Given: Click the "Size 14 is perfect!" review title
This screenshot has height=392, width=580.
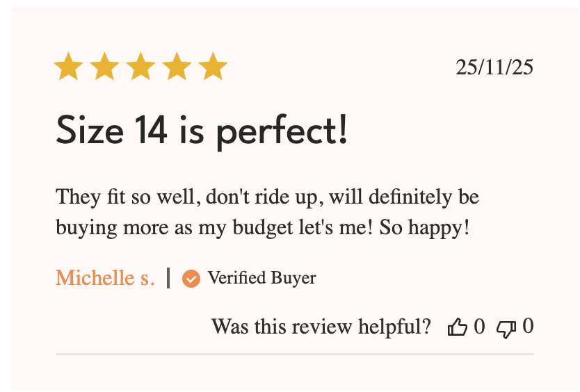Looking at the screenshot, I should point(201,130).
